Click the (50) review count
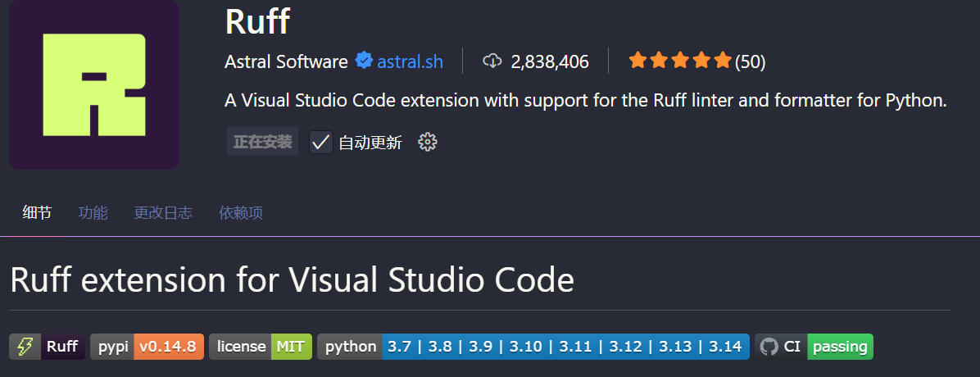This screenshot has width=980, height=377. tap(750, 61)
